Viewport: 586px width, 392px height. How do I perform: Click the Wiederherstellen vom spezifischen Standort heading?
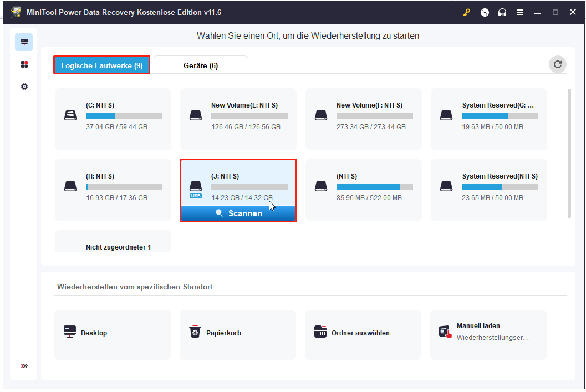(x=135, y=287)
